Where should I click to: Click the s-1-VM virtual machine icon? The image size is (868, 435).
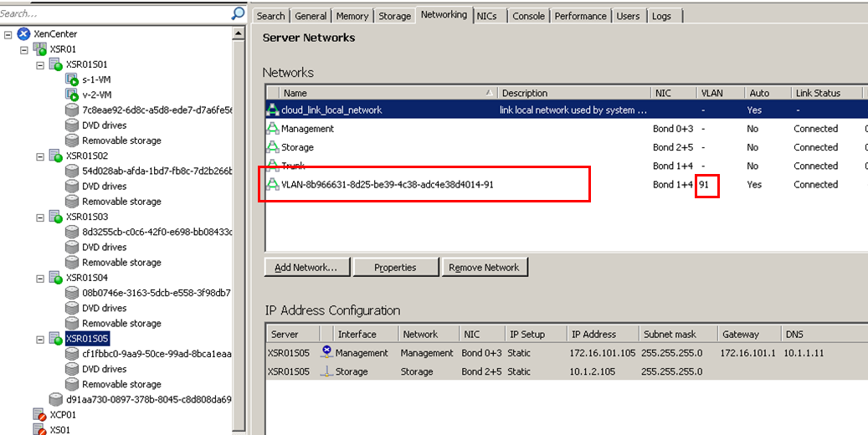pyautogui.click(x=72, y=80)
